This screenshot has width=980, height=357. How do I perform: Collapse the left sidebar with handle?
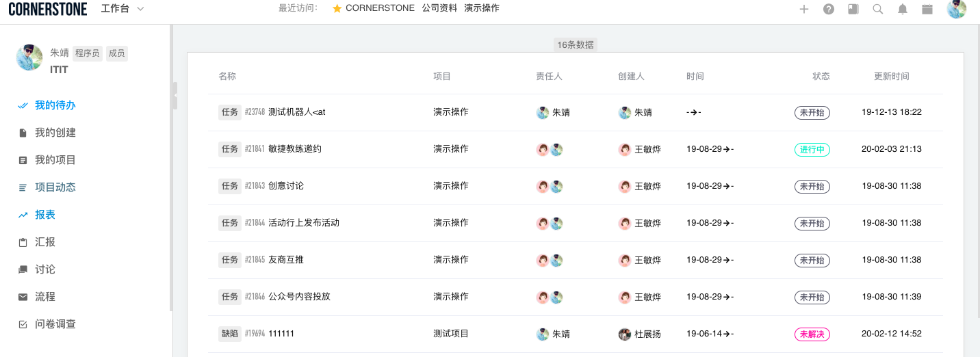coord(175,96)
